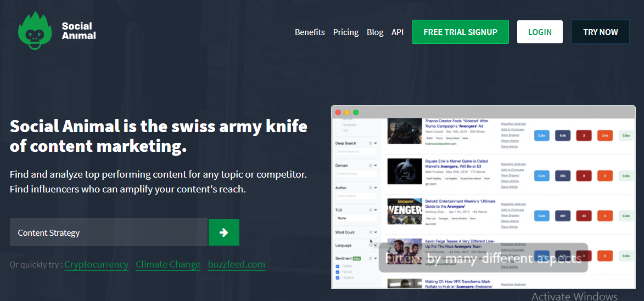Uncheck the Neutral sentiment checkbox
Image resolution: width=644 pixels, height=301 pixels.
coord(338,272)
